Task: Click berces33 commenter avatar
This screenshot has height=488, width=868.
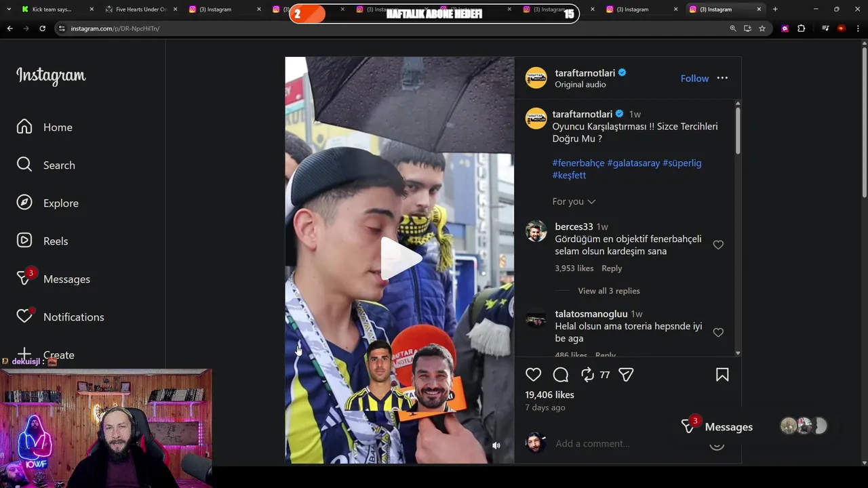Action: [536, 232]
